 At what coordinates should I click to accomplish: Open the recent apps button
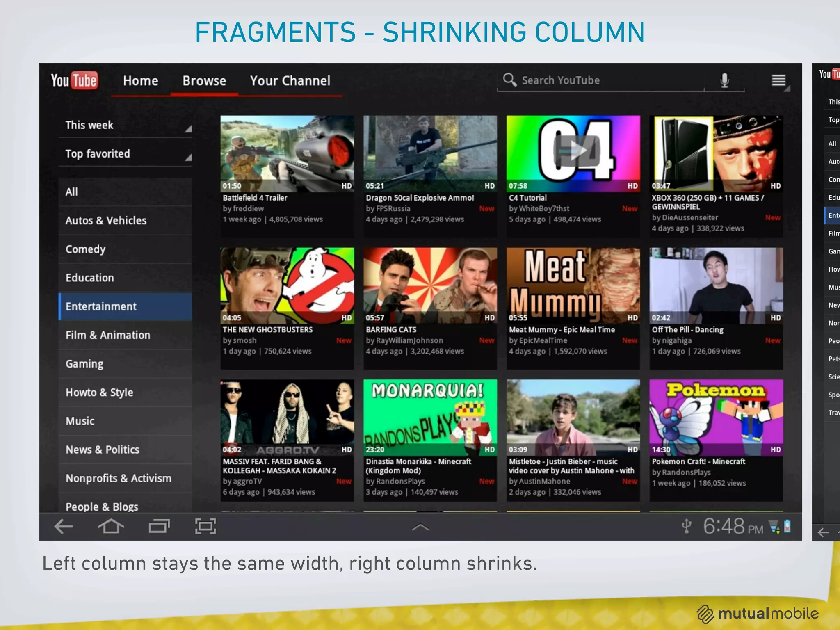159,526
